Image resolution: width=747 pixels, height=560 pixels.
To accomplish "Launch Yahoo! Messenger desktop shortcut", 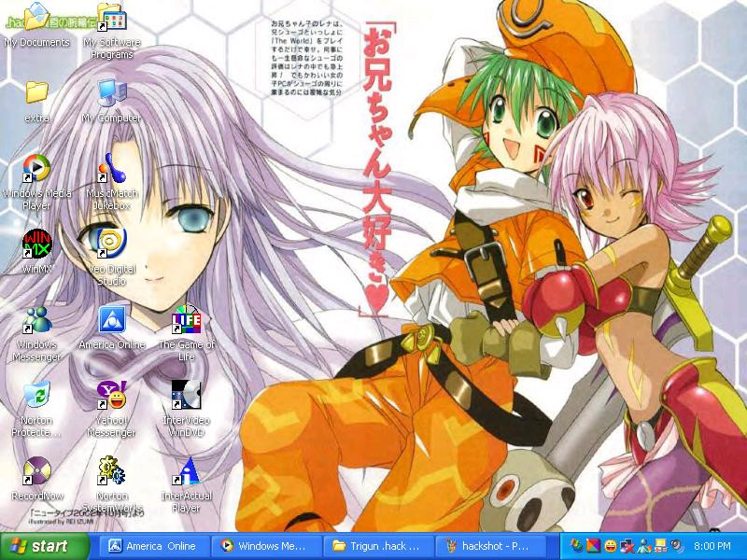I will (x=111, y=409).
